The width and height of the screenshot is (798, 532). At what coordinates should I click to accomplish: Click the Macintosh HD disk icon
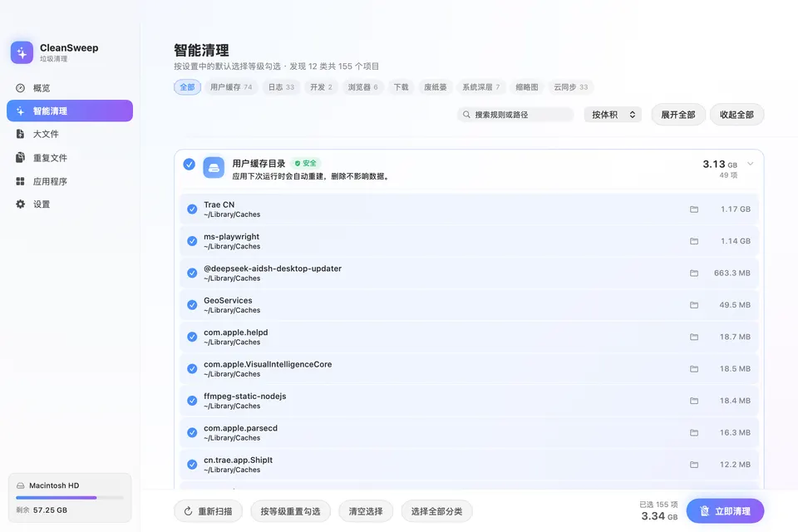tap(20, 485)
